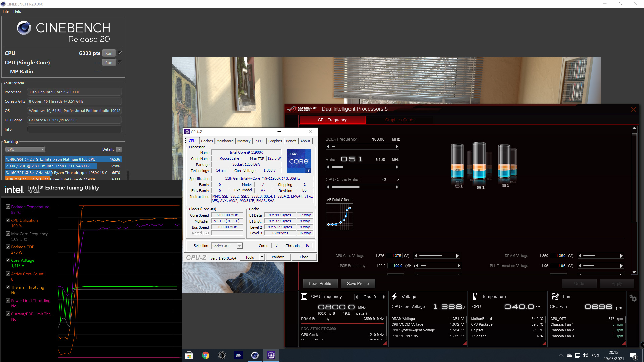Click the Fan panel icon

[x=555, y=297]
